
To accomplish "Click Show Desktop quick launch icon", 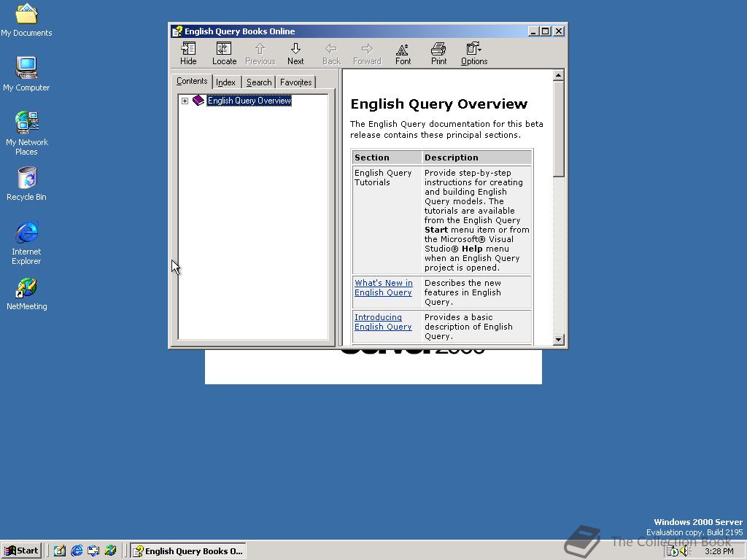I will [60, 551].
